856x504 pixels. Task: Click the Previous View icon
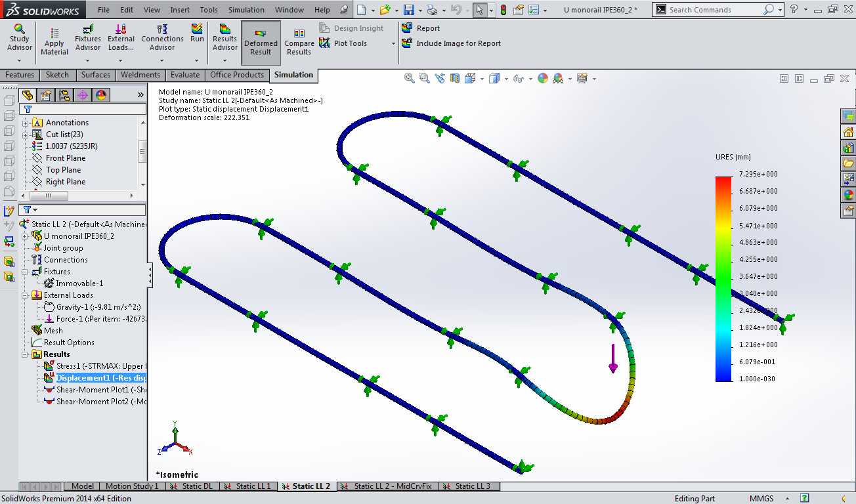point(440,78)
